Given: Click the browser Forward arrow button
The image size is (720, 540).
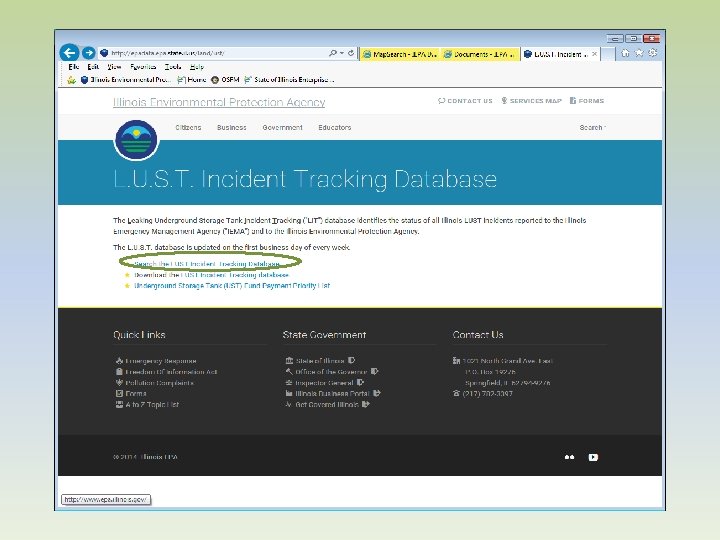Looking at the screenshot, I should (89, 53).
